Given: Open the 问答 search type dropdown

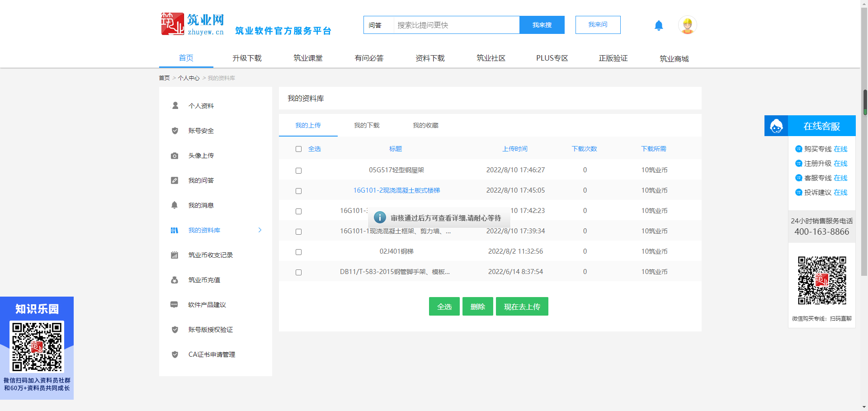Looking at the screenshot, I should [x=378, y=25].
